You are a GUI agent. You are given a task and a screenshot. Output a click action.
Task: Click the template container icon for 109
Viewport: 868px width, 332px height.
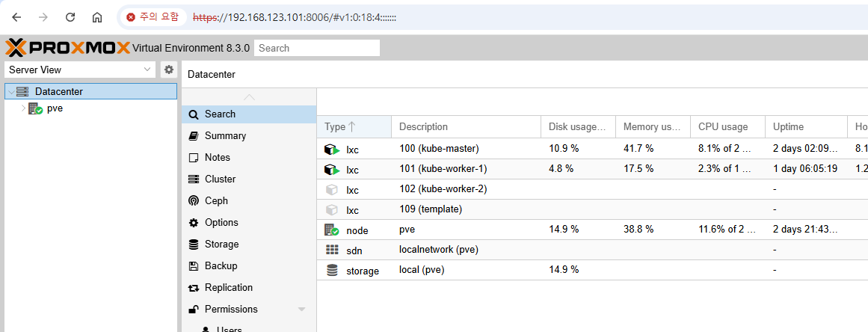pyautogui.click(x=332, y=210)
